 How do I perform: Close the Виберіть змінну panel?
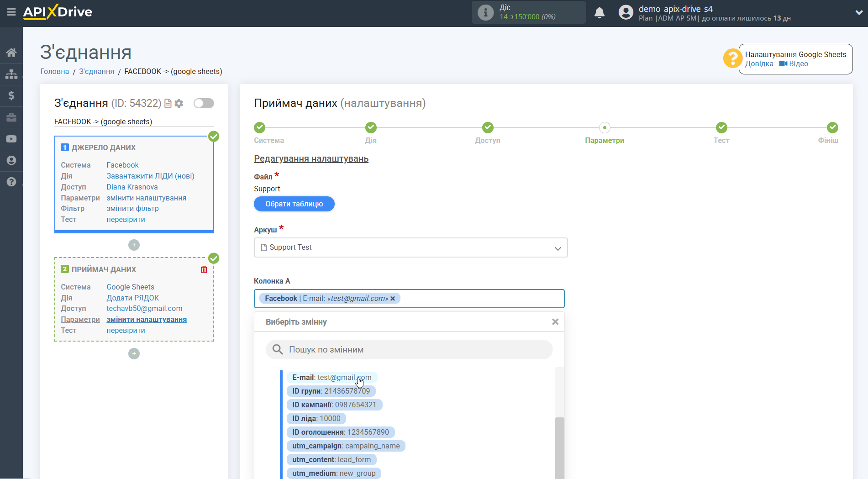click(x=555, y=322)
